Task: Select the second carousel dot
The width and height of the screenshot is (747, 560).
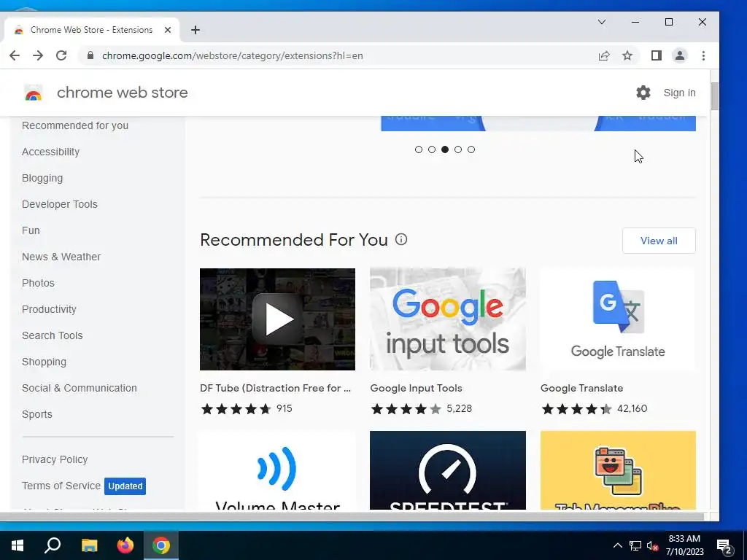Action: coord(432,149)
